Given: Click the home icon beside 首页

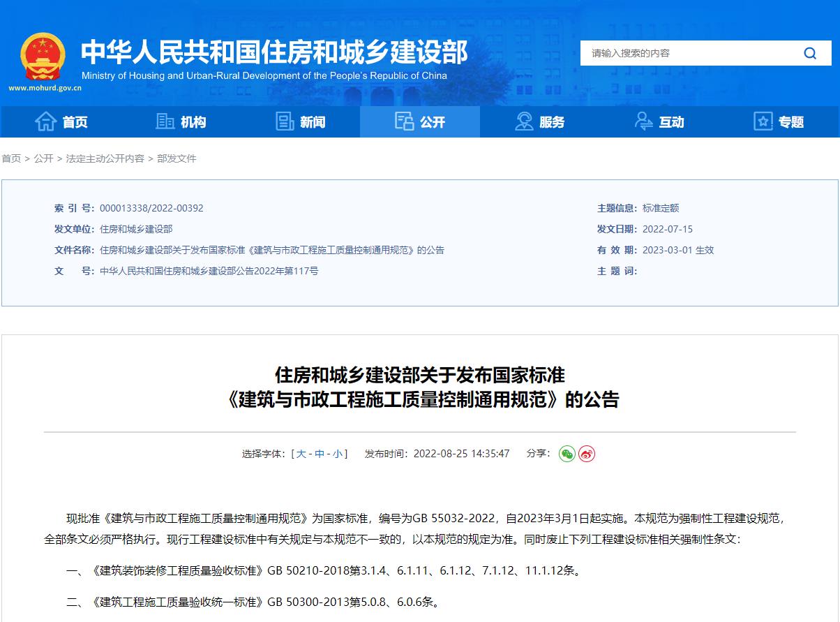Looking at the screenshot, I should (x=45, y=121).
